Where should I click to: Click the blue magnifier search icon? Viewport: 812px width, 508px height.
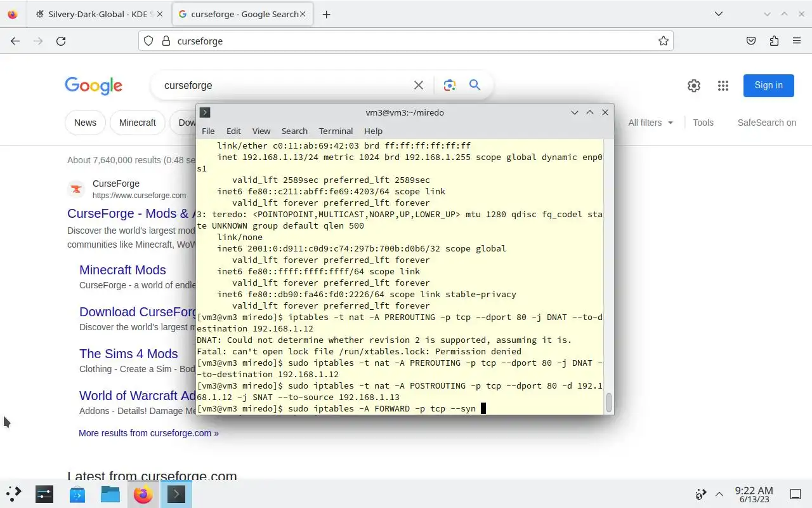(x=475, y=85)
